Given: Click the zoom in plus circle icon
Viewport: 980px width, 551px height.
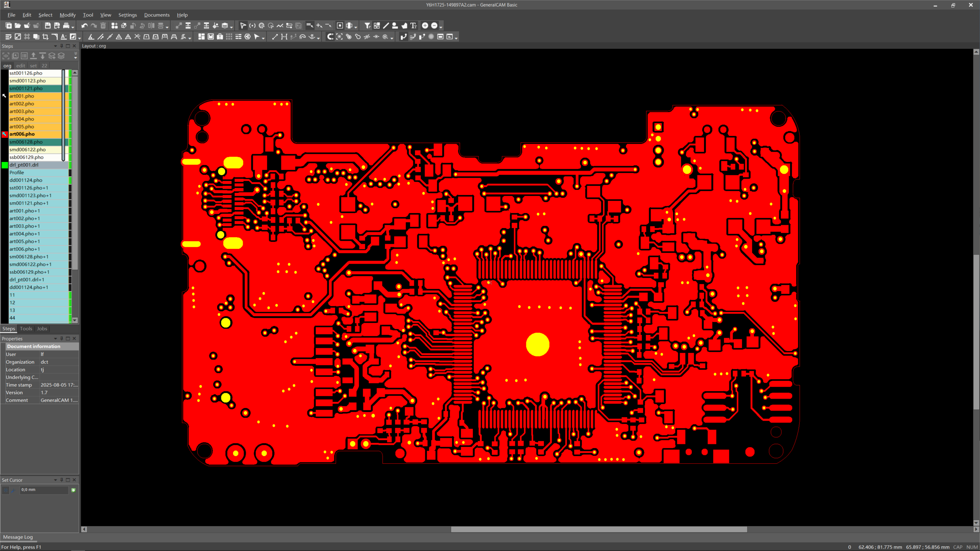Looking at the screenshot, I should [425, 26].
